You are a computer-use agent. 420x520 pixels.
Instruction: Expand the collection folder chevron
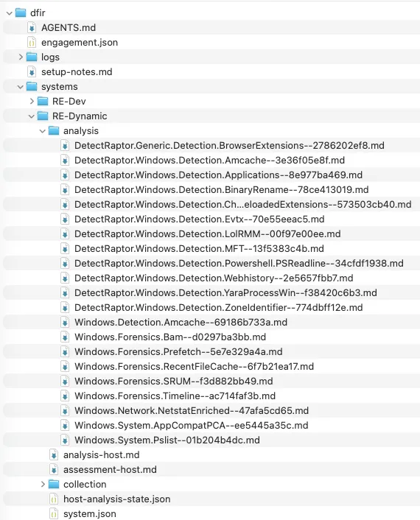tap(43, 484)
